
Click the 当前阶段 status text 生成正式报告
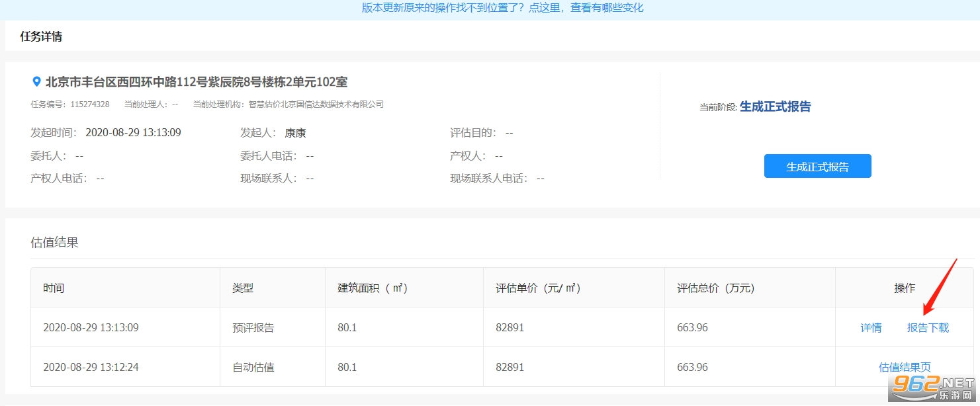point(775,106)
